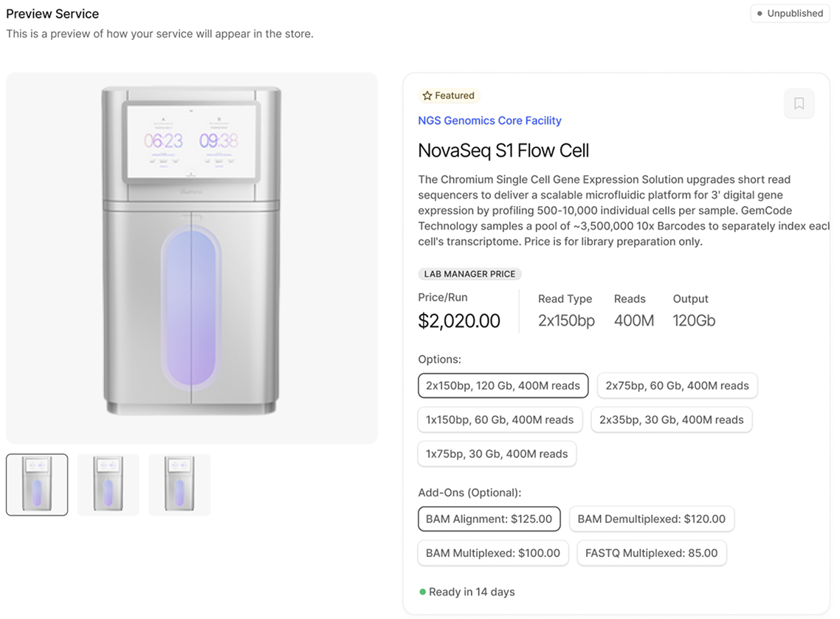Click the Preview Service heading
The width and height of the screenshot is (840, 619).
pyautogui.click(x=52, y=14)
